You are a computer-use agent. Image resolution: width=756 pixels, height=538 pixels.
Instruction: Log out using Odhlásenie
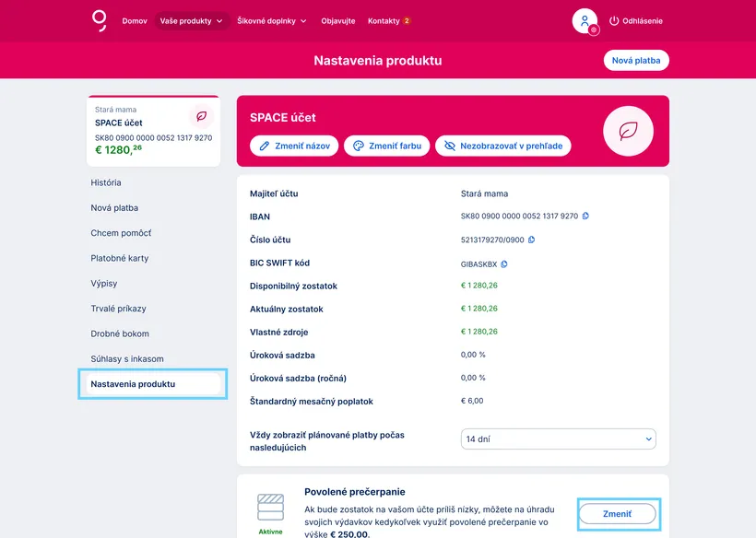coord(635,21)
